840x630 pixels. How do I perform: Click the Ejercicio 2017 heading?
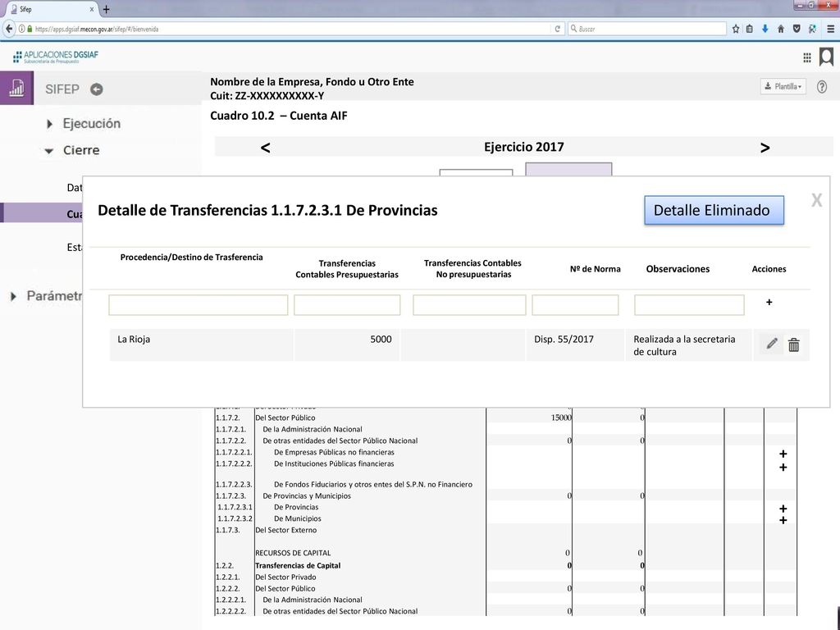[x=524, y=147]
